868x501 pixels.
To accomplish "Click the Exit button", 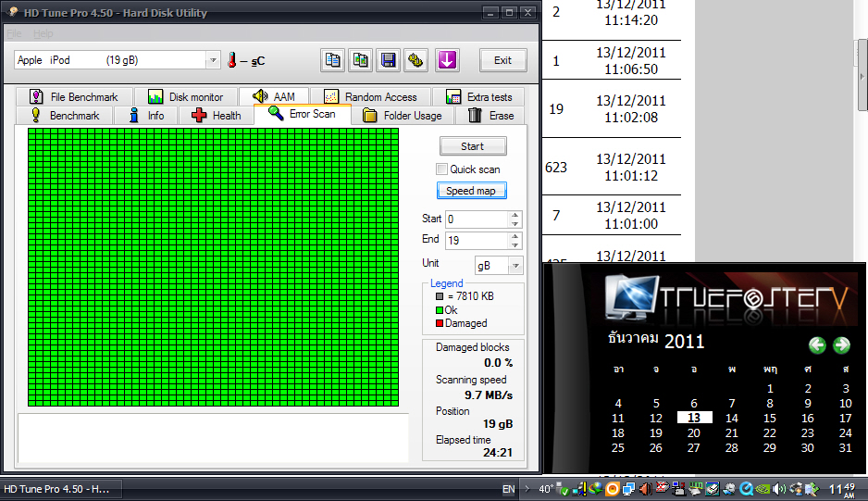I will coord(502,60).
